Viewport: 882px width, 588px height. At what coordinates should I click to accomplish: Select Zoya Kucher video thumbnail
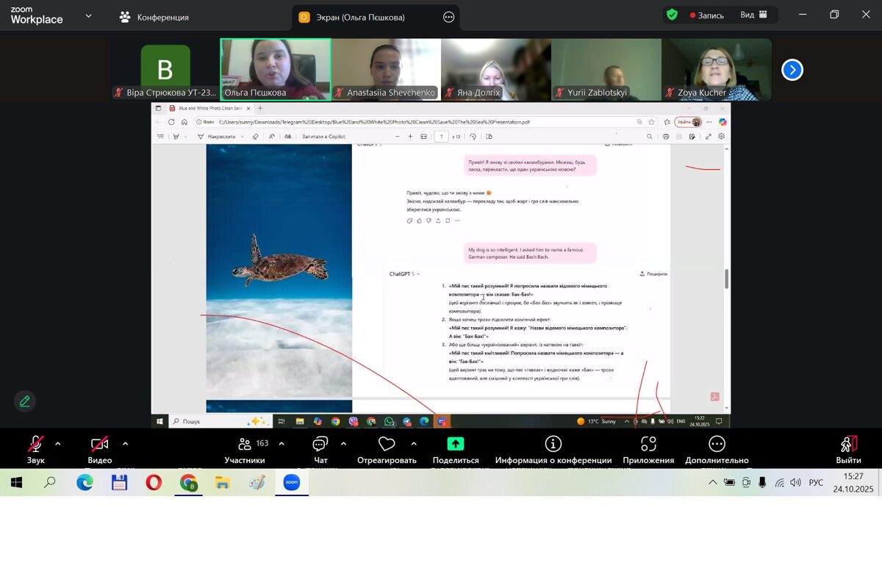[717, 69]
